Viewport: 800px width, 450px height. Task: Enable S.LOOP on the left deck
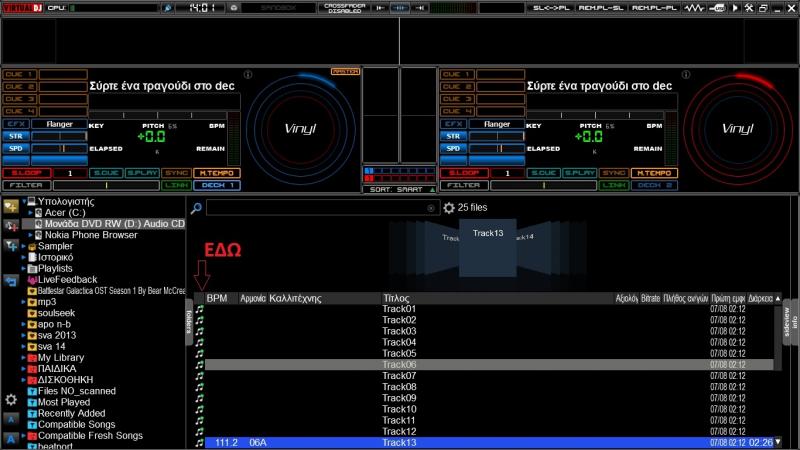coord(20,173)
